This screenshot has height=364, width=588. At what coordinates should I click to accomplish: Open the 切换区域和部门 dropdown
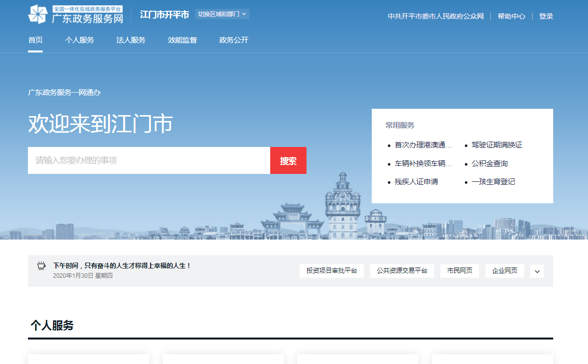pos(222,14)
